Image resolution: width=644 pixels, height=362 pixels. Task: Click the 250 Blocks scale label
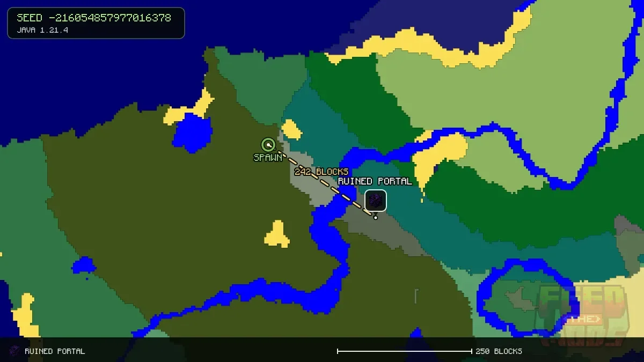tap(499, 351)
